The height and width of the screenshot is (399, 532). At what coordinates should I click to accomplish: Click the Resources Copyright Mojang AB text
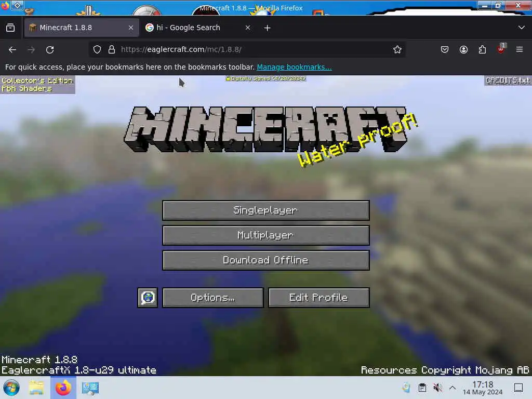tap(445, 370)
